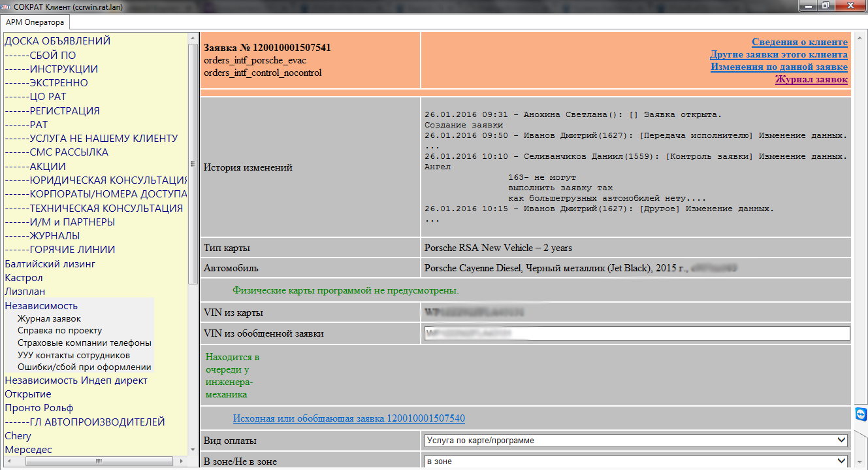This screenshot has height=470, width=868.
Task: Click the TeamViewer panel icon
Action: pyautogui.click(x=861, y=415)
